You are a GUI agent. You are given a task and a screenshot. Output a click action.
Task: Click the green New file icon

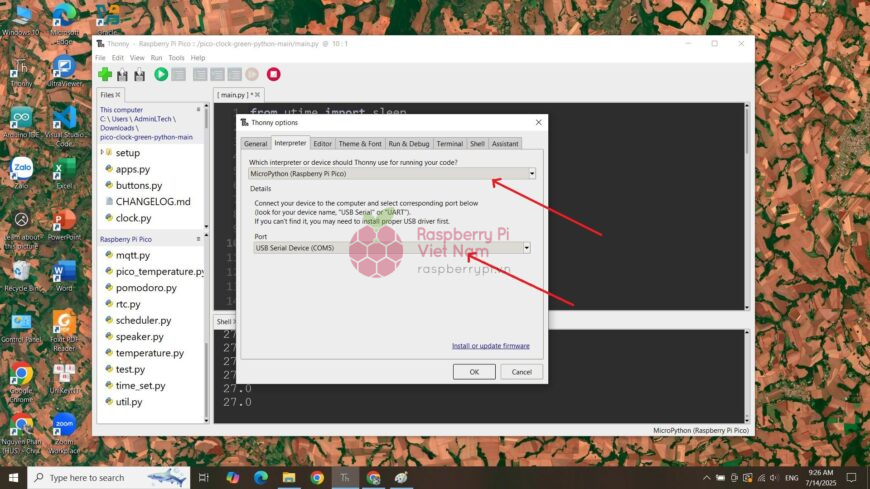[104, 74]
